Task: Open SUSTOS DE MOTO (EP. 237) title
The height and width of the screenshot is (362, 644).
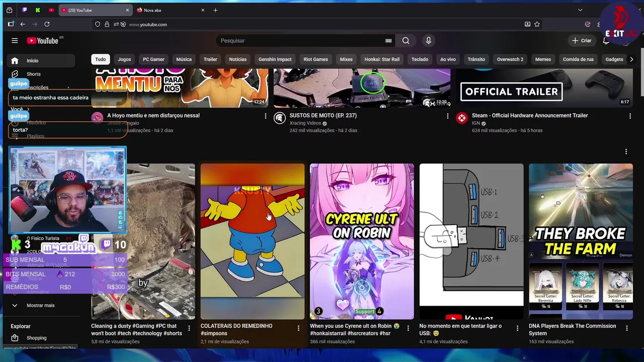Action: click(323, 116)
